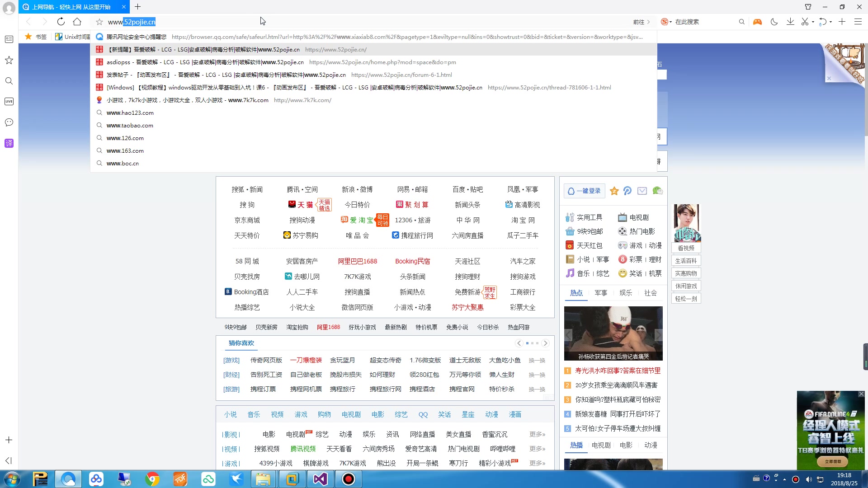This screenshot has width=868, height=488.
Task: Click the 一键登录 button
Action: pyautogui.click(x=585, y=191)
